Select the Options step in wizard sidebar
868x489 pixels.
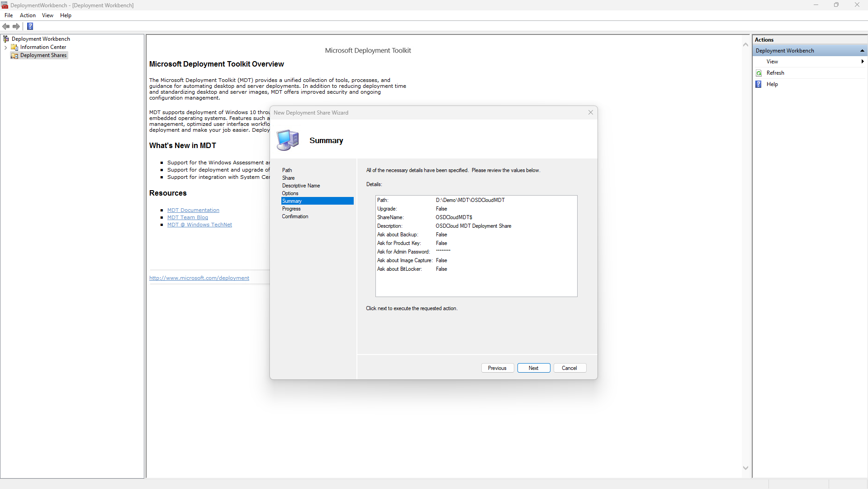point(290,193)
